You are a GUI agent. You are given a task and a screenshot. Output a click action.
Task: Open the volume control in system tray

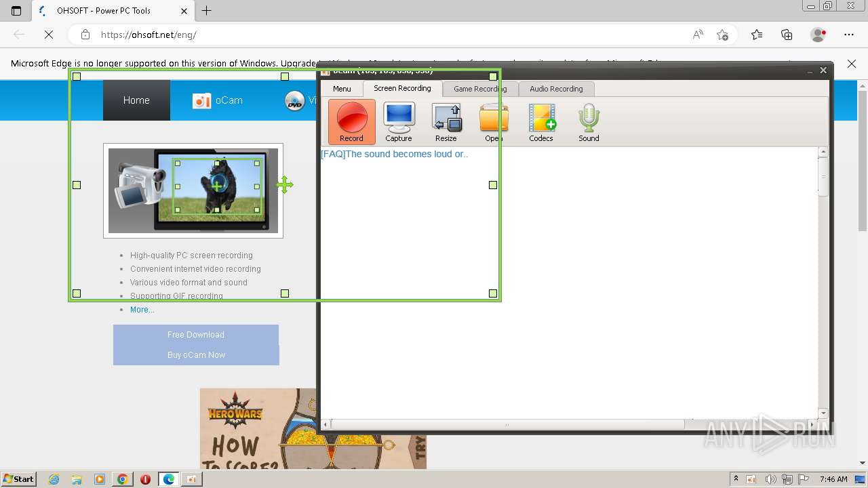pyautogui.click(x=772, y=479)
